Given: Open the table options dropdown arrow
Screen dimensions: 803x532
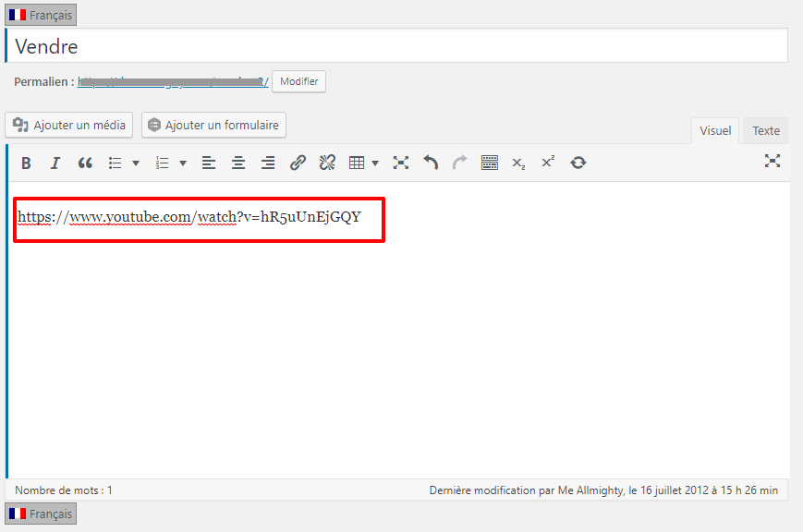Looking at the screenshot, I should point(375,163).
